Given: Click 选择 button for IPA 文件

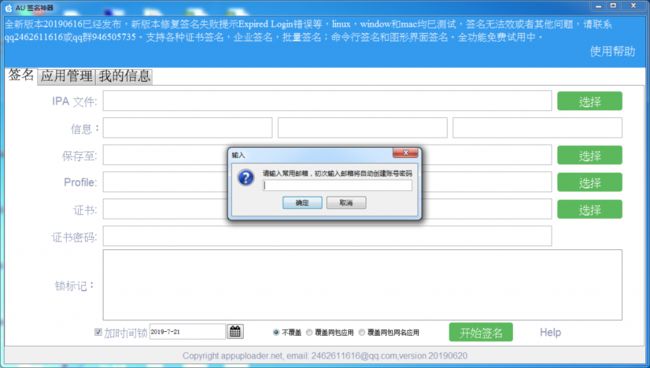Looking at the screenshot, I should point(589,101).
